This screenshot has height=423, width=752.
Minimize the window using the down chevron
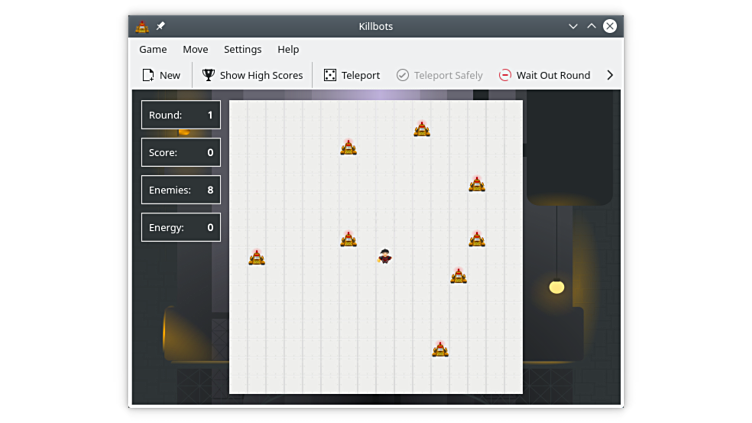[x=573, y=26]
